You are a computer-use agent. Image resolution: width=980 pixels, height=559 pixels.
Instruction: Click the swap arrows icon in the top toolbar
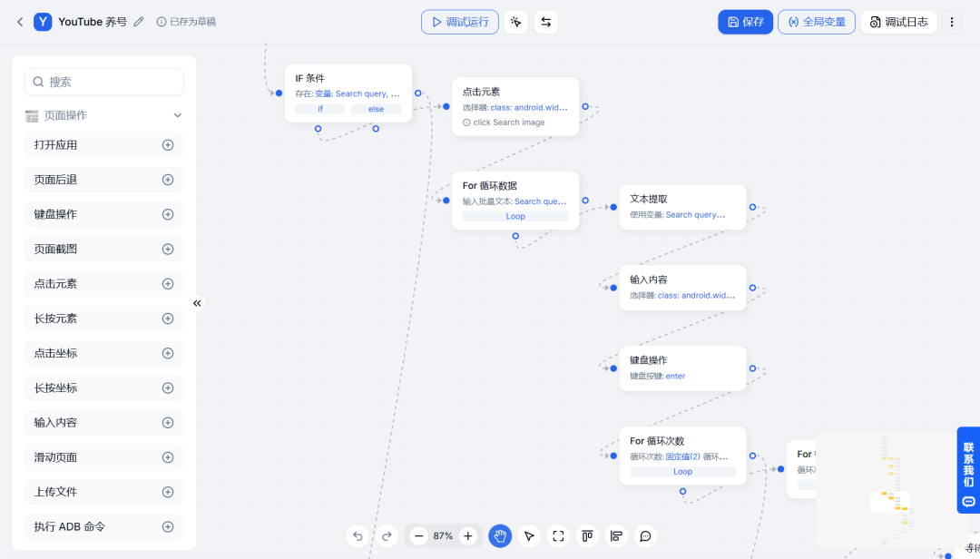click(545, 22)
